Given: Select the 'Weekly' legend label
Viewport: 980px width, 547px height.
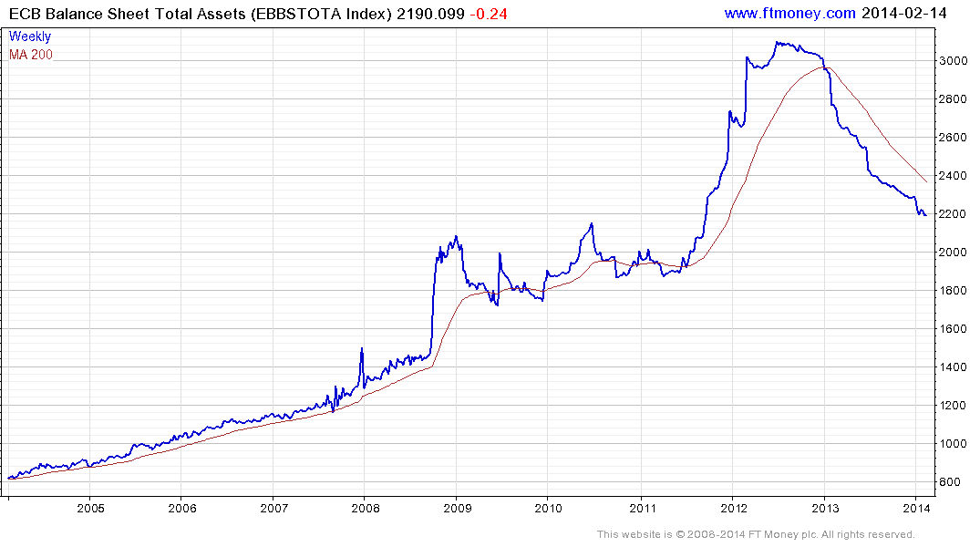Looking at the screenshot, I should [30, 36].
